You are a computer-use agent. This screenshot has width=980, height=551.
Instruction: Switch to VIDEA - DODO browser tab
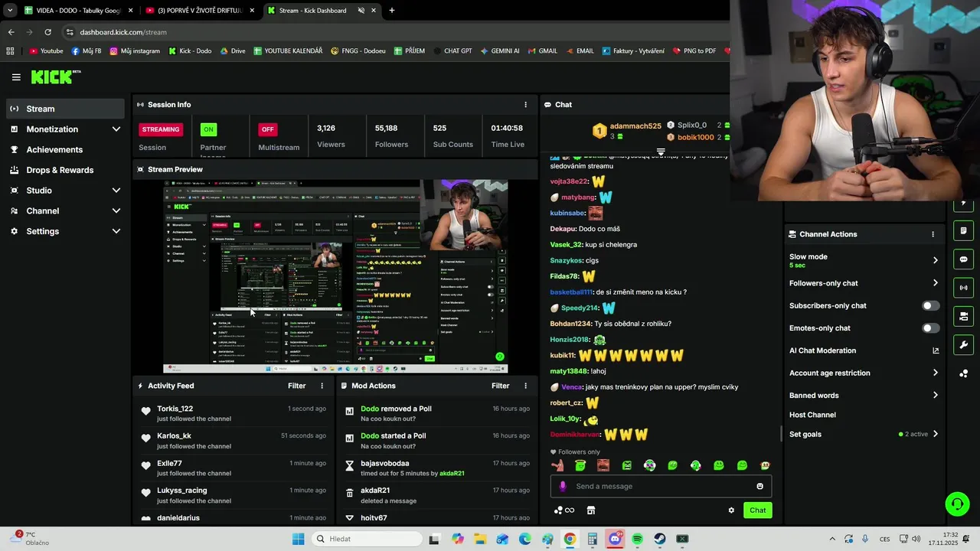pyautogui.click(x=78, y=11)
